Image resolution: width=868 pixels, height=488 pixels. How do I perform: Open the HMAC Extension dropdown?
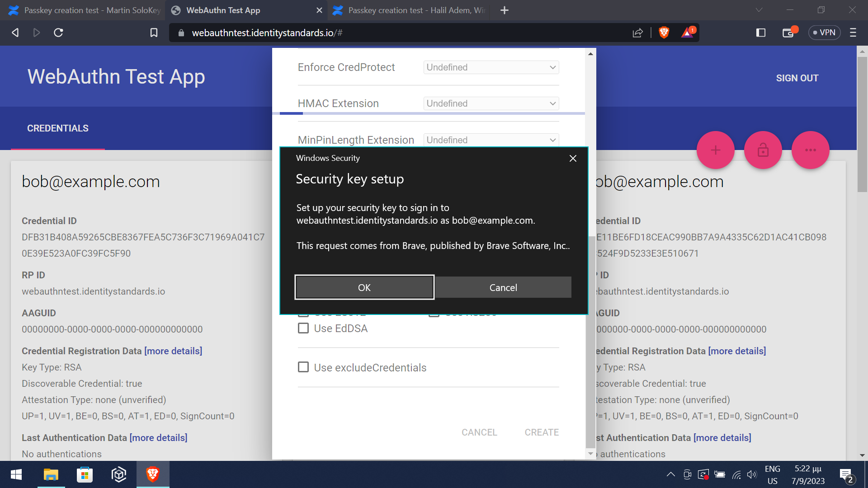point(491,103)
